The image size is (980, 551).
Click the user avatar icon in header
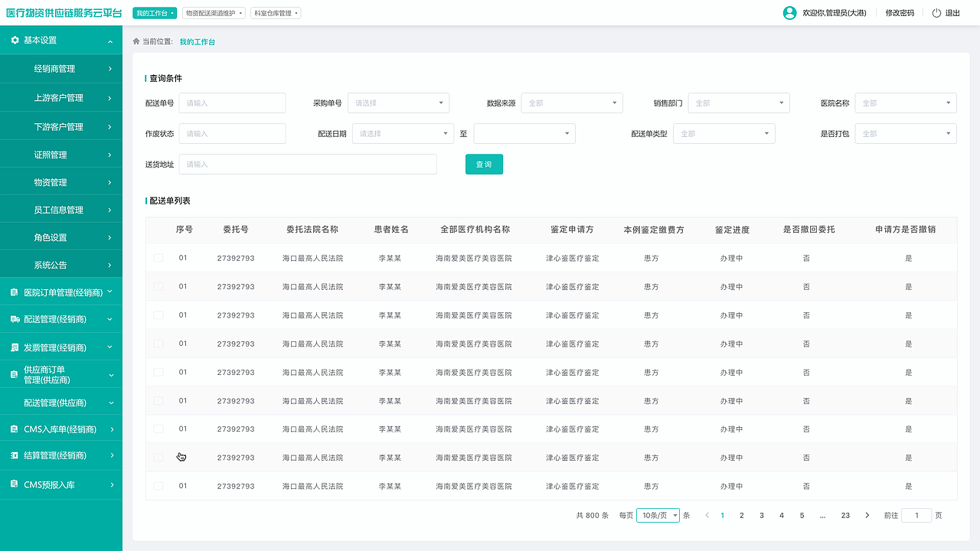point(790,13)
